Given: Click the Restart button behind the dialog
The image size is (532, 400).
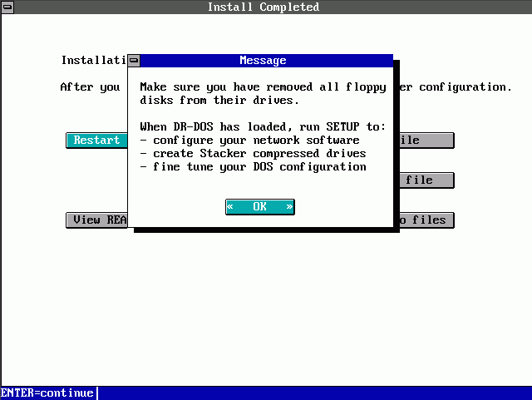Looking at the screenshot, I should point(96,141).
